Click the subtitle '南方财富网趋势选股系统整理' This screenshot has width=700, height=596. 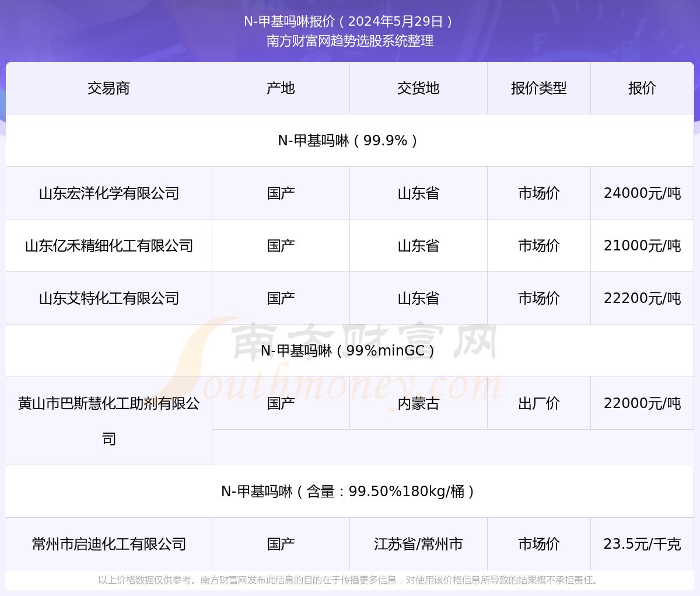click(x=350, y=41)
